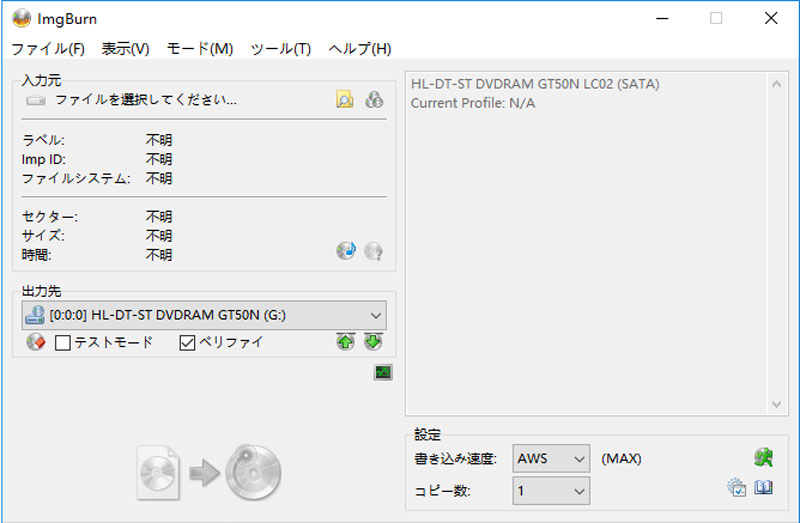This screenshot has width=800, height=523.
Task: Click the browse for file icon
Action: [345, 99]
